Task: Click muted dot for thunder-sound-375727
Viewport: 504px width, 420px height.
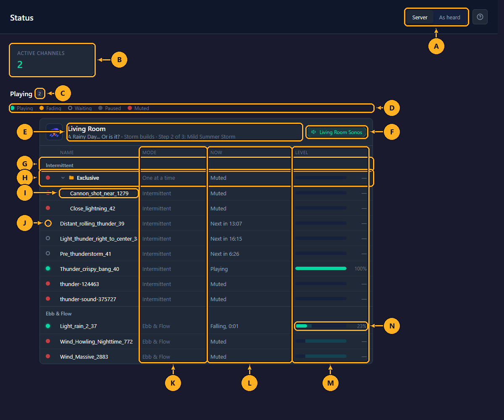Action: point(48,299)
